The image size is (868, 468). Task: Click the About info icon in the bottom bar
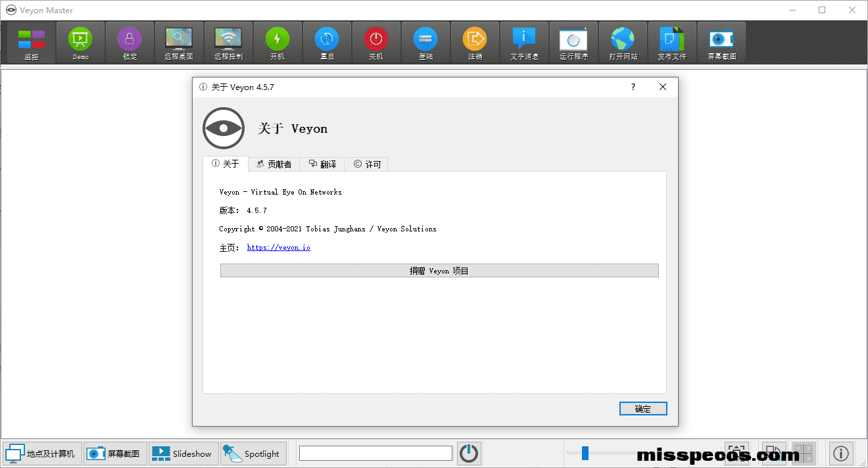840,454
